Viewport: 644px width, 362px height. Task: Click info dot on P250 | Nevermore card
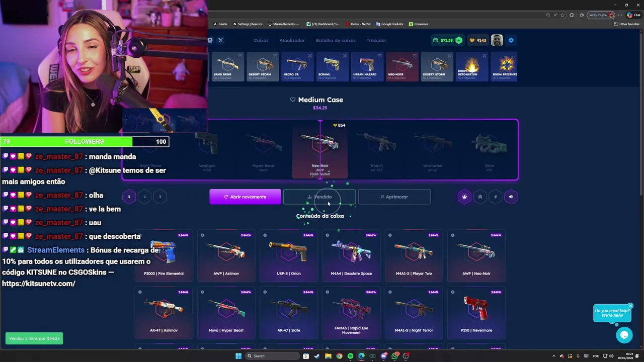452,292
